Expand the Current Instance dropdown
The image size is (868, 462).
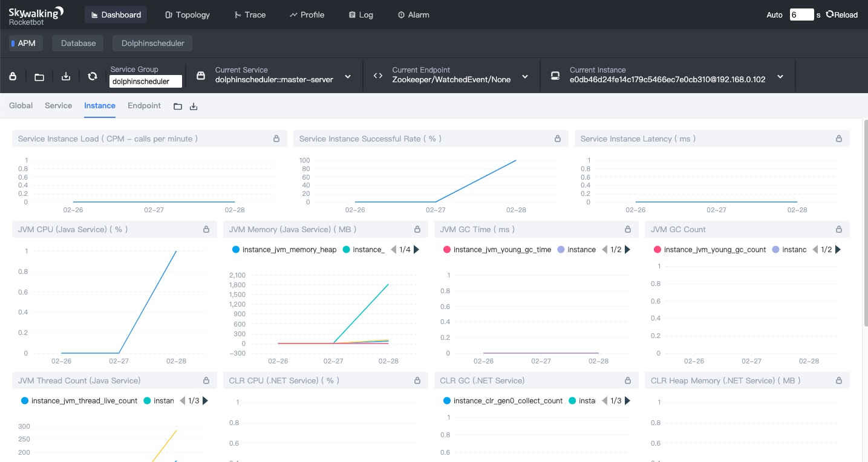[x=780, y=77]
